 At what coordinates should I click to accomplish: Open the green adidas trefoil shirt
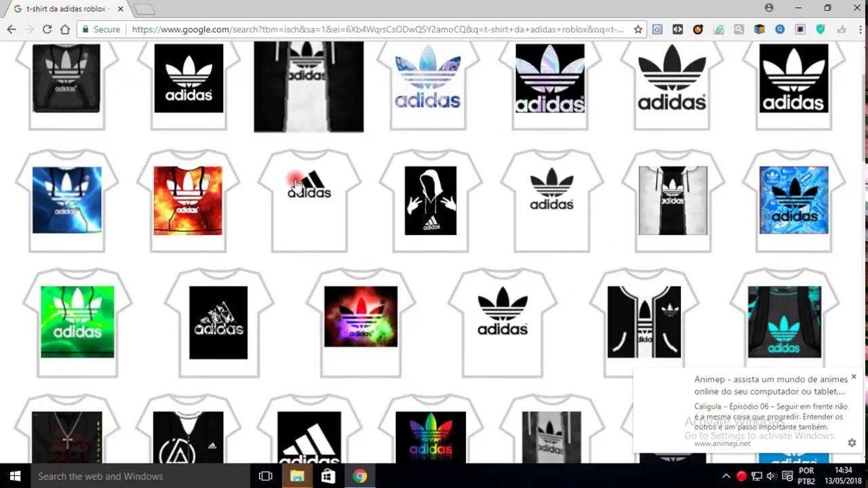point(77,322)
